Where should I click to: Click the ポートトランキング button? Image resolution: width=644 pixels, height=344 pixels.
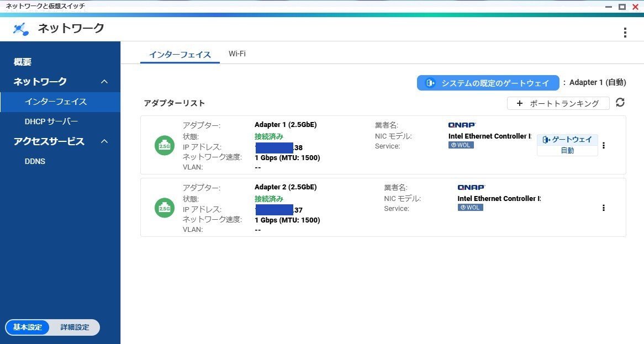(x=558, y=103)
